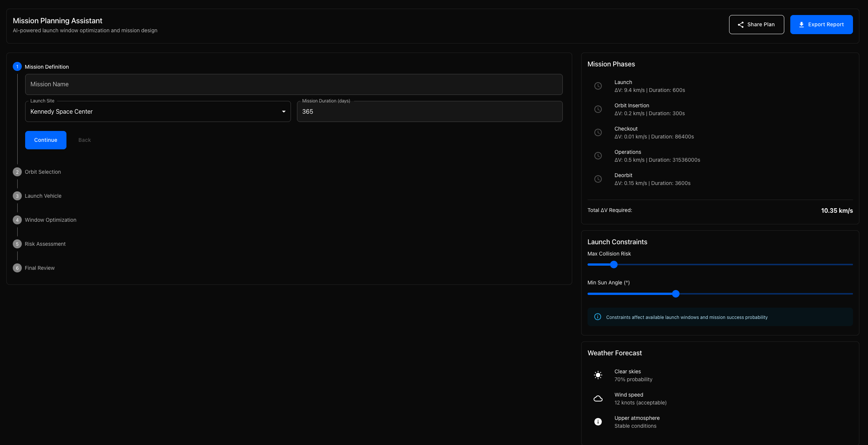Click the sun icon for Clear skies

[x=598, y=375]
